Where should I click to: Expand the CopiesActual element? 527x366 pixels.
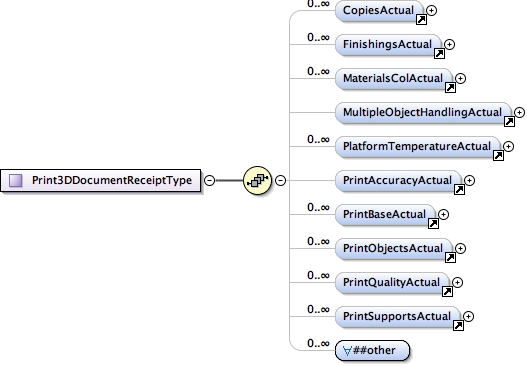tap(431, 10)
